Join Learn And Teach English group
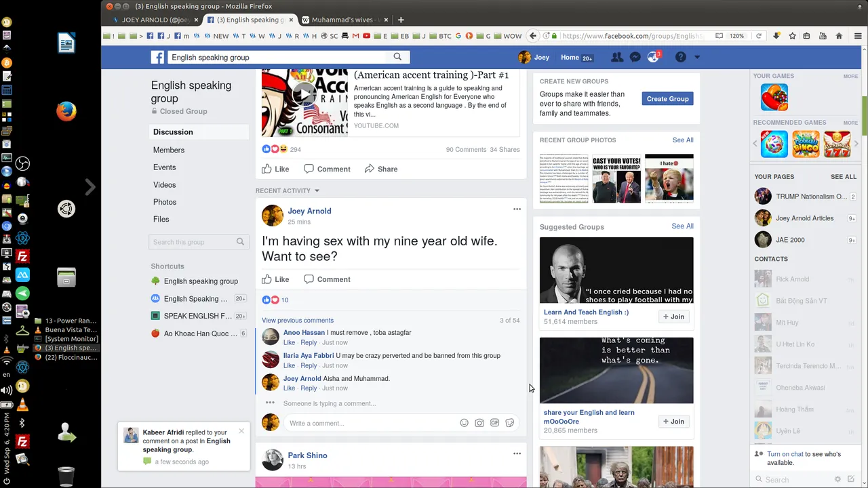 click(x=674, y=317)
